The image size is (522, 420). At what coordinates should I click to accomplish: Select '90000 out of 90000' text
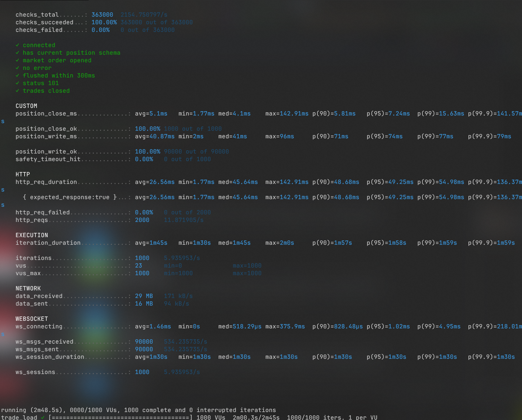(196, 152)
